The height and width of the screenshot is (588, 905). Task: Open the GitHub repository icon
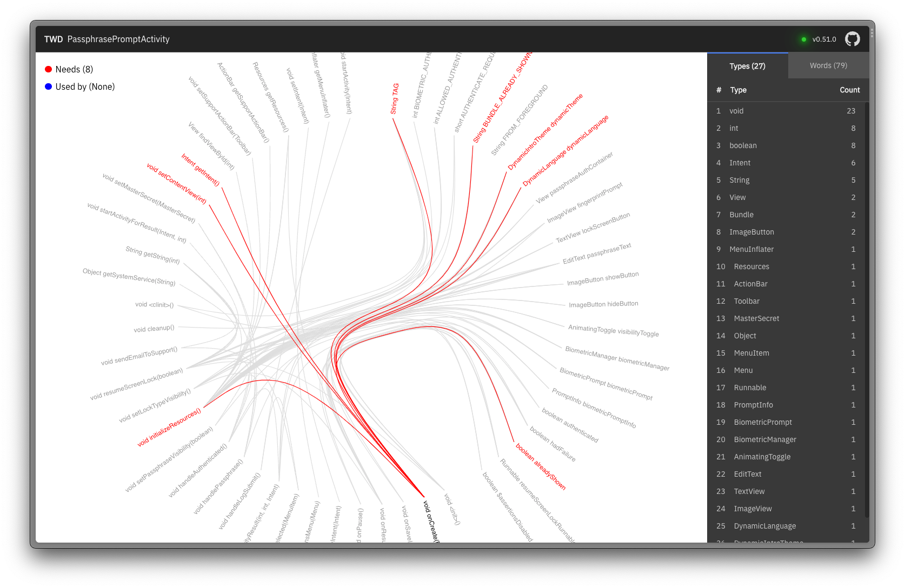point(853,38)
